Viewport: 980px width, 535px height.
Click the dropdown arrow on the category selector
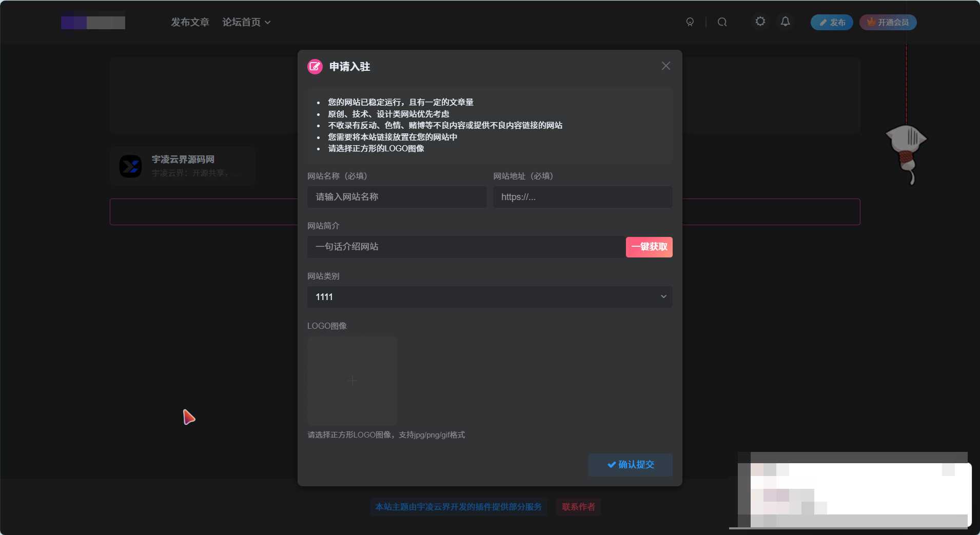[x=662, y=296]
